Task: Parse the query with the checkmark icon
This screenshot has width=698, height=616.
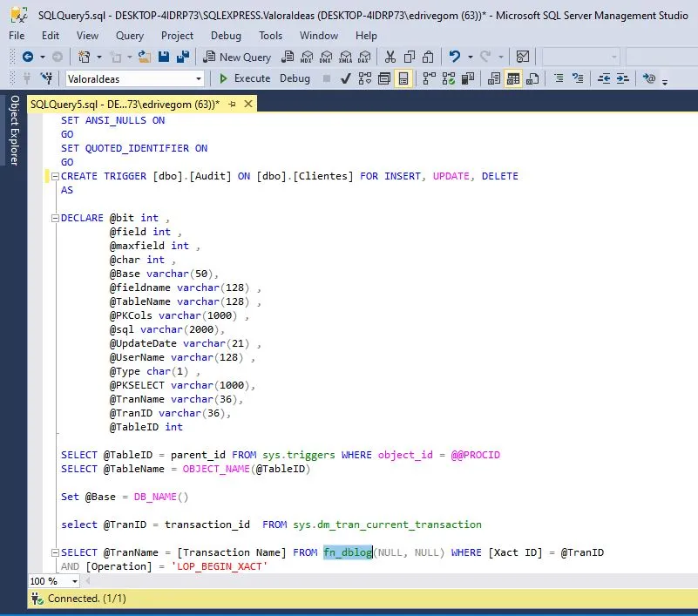Action: click(345, 78)
